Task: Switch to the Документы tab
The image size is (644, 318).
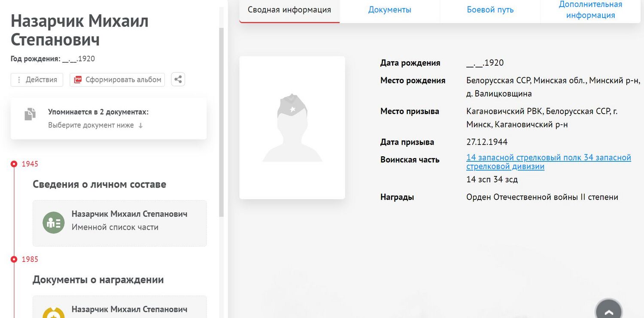Action: click(x=389, y=10)
